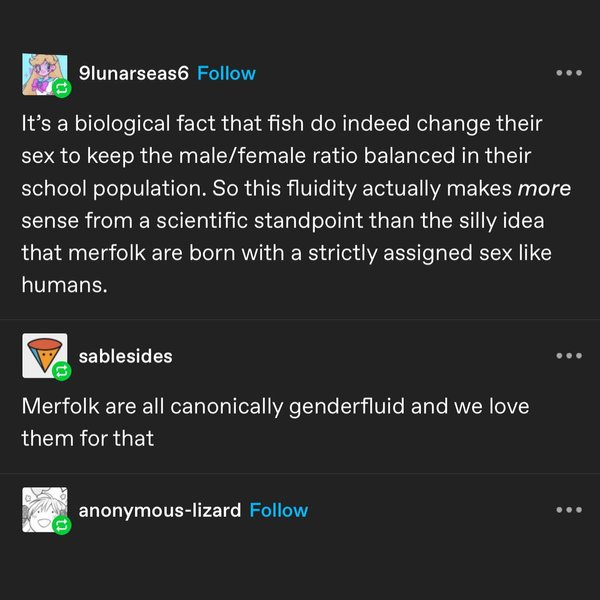Click the reblog badge on 9lunarseas6's avatar
The width and height of the screenshot is (600, 600).
pyautogui.click(x=61, y=89)
